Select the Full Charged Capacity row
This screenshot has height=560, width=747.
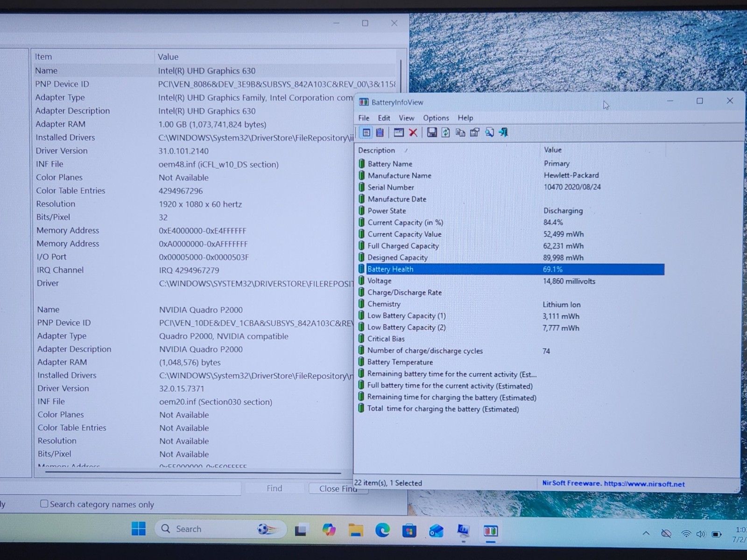click(x=511, y=246)
